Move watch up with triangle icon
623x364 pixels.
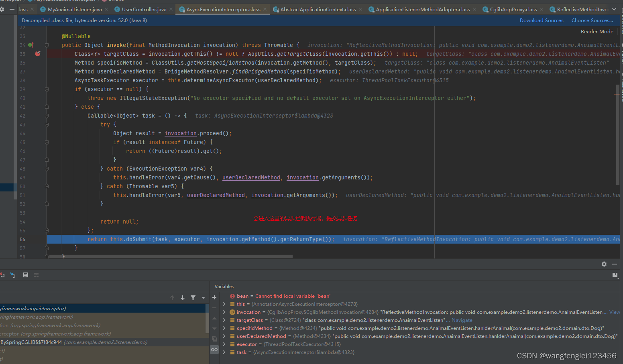pos(214,318)
